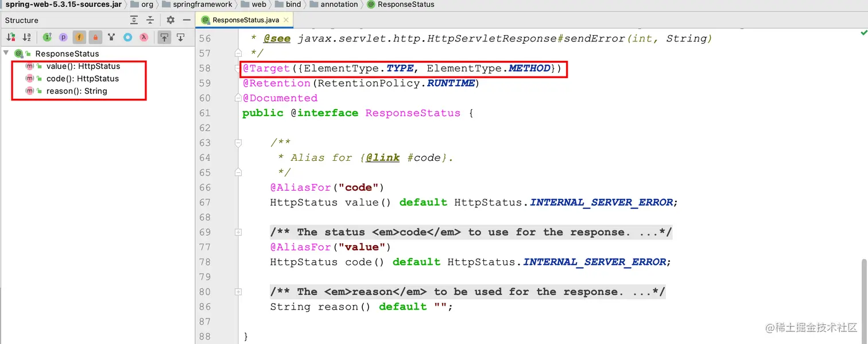Image resolution: width=868 pixels, height=344 pixels.
Task: Expand folded doc comment at line 69
Action: [x=238, y=233]
